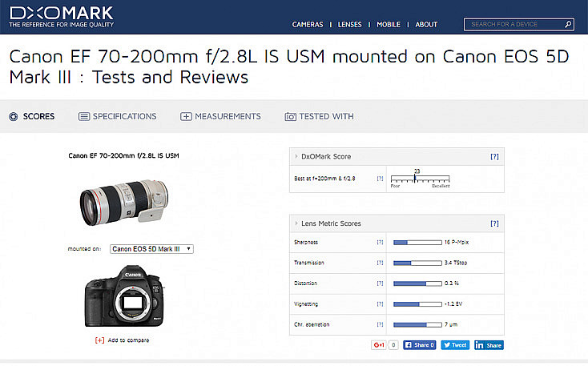Click the DxOMark logo
Screen dimensions: 588x366
point(61,17)
